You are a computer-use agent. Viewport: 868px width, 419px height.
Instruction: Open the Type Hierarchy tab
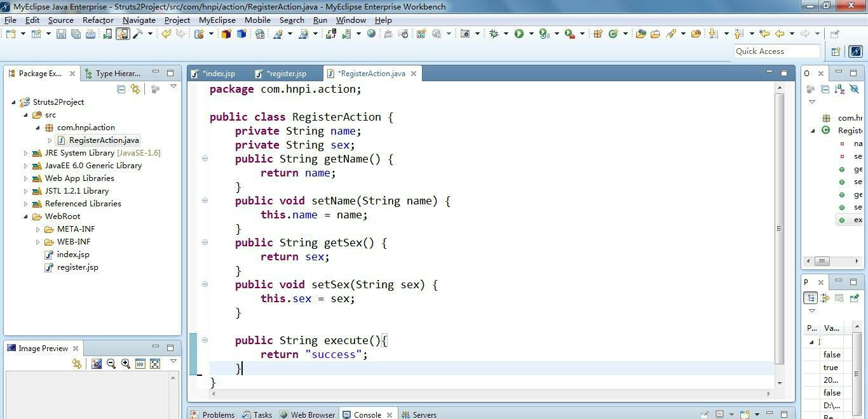click(x=113, y=74)
